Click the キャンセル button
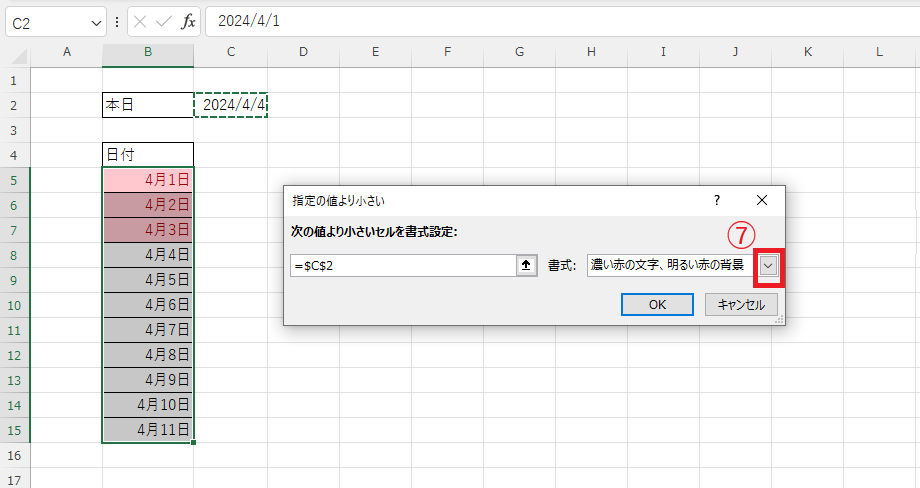Viewport: 920px width, 488px height. click(741, 304)
